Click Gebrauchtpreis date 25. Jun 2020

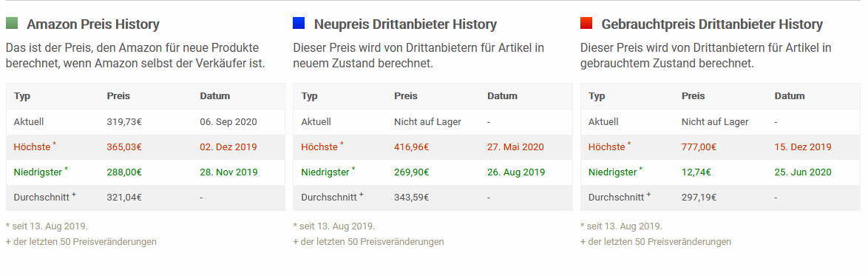pyautogui.click(x=803, y=172)
